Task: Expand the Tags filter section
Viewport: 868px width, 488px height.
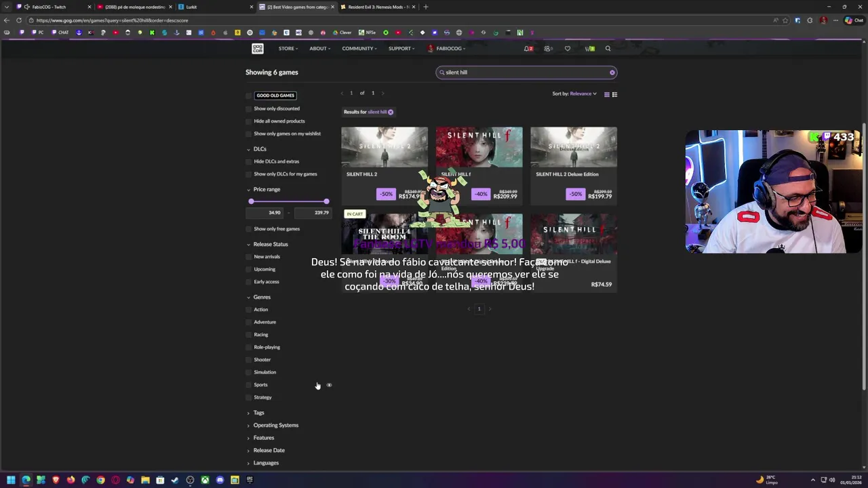Action: point(255,413)
